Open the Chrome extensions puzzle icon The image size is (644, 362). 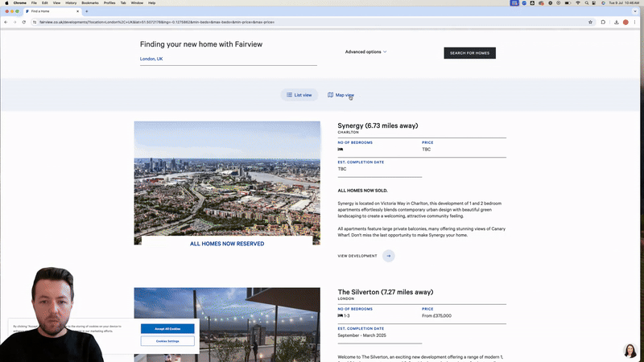click(603, 22)
